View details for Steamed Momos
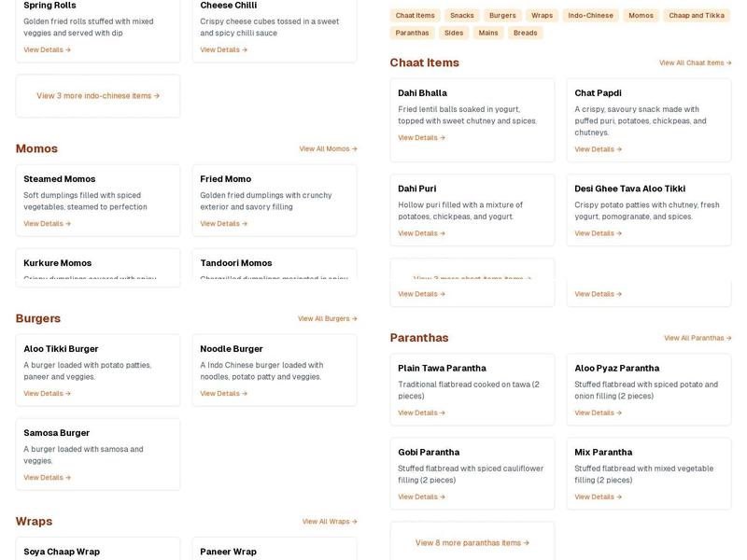This screenshot has height=560, width=747. (47, 224)
